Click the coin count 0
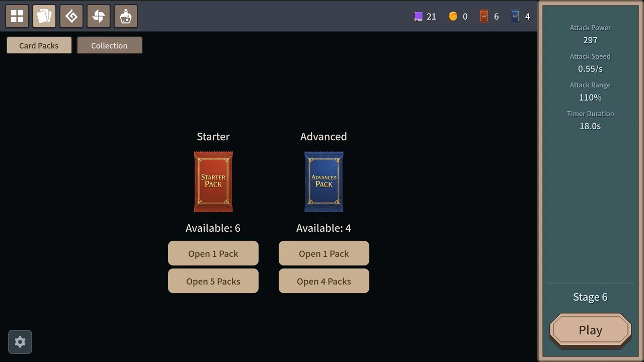The height and width of the screenshot is (362, 644). click(x=465, y=17)
